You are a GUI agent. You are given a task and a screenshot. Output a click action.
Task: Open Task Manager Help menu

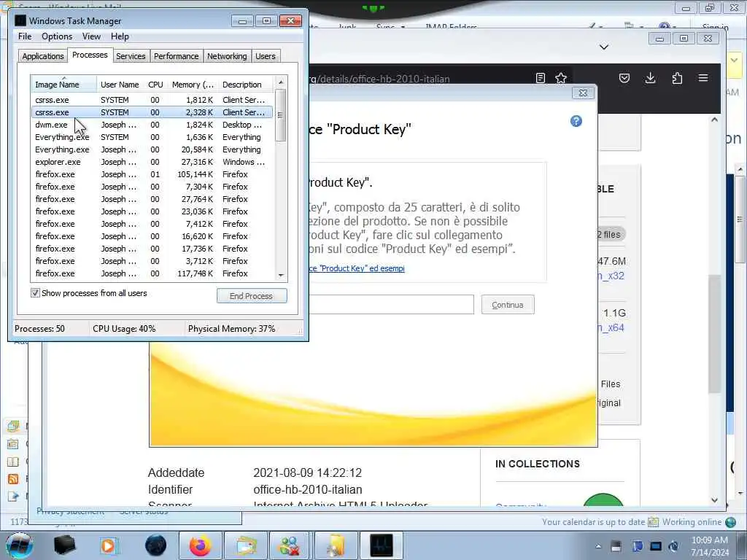pyautogui.click(x=120, y=36)
